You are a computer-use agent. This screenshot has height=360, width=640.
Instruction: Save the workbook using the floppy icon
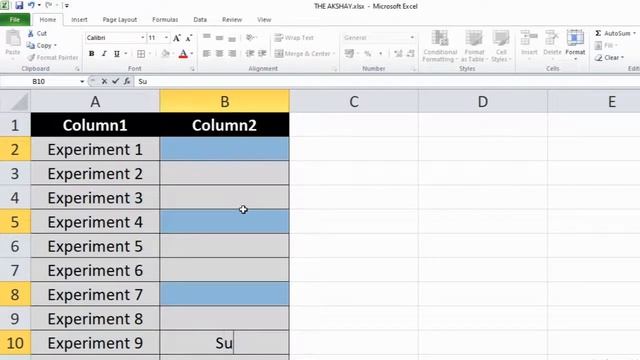click(x=19, y=6)
